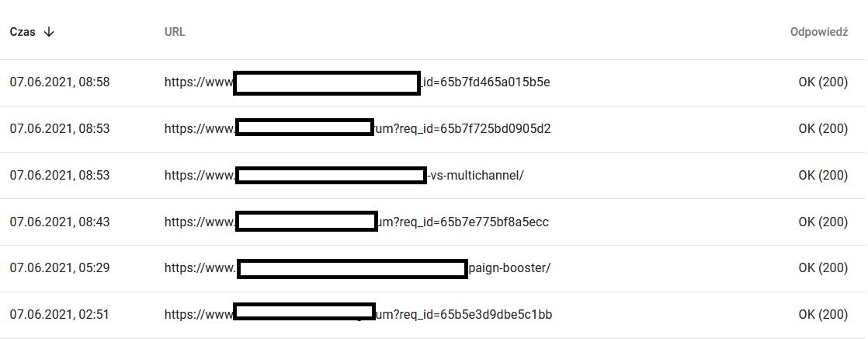Click OK (200) in the 08:43 row
868x339 pixels.
822,222
